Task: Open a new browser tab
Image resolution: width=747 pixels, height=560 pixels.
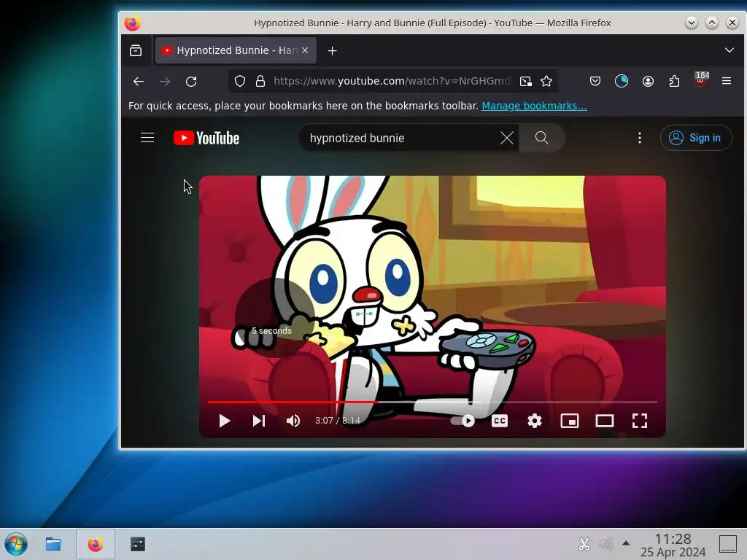Action: pos(333,50)
